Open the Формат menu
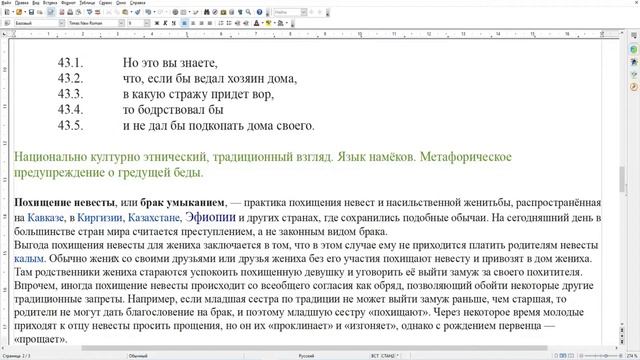Image resolution: width=640 pixels, height=360 pixels. click(x=68, y=3)
